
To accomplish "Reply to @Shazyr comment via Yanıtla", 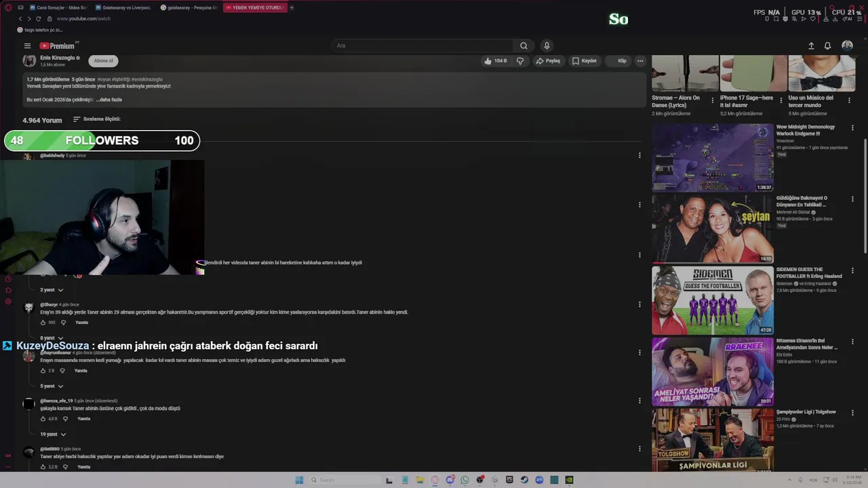I will point(81,323).
